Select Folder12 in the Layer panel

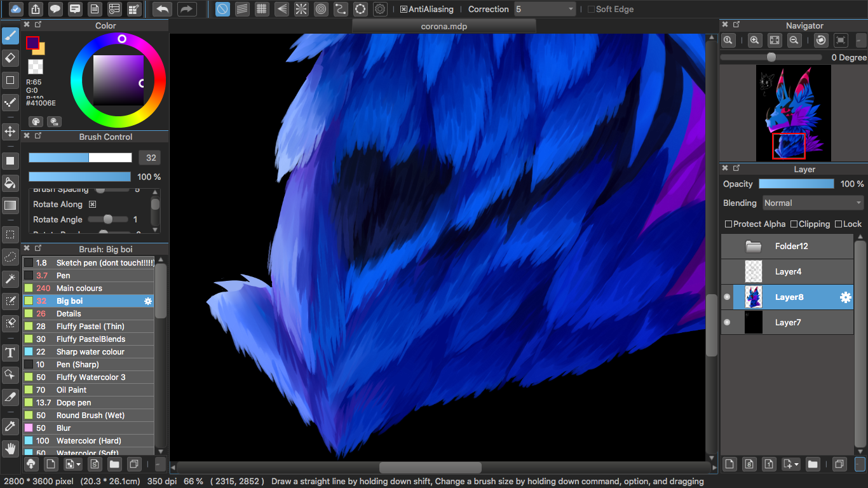(787, 247)
